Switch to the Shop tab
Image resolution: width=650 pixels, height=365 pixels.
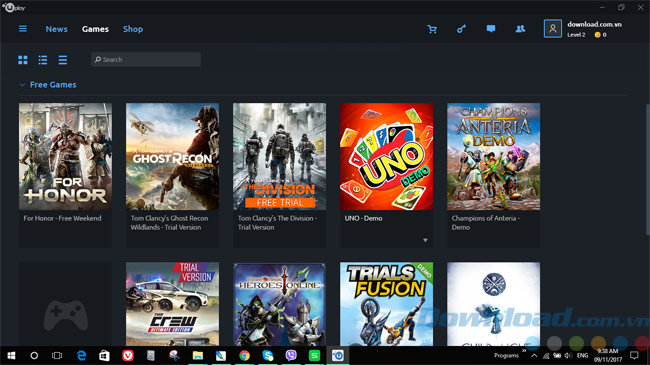[133, 29]
